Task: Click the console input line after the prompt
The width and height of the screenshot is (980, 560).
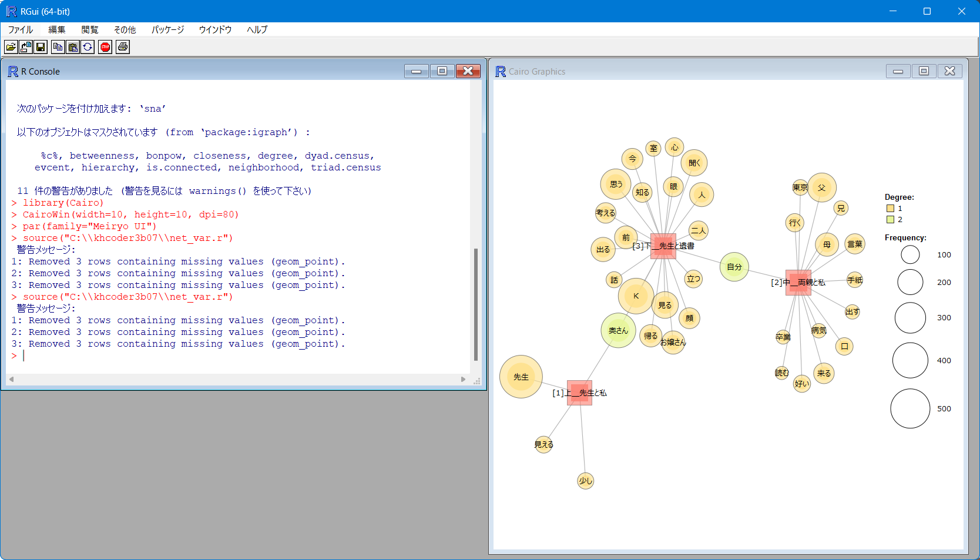Action: 26,355
